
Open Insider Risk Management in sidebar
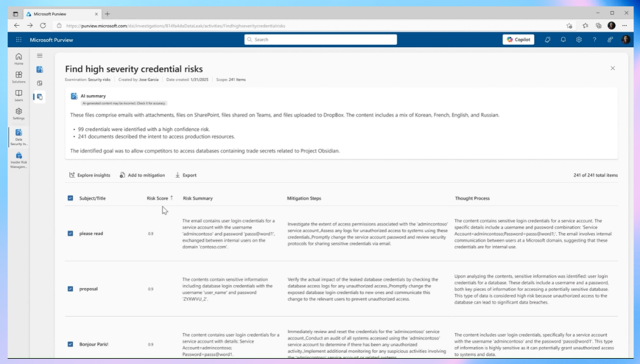click(19, 160)
